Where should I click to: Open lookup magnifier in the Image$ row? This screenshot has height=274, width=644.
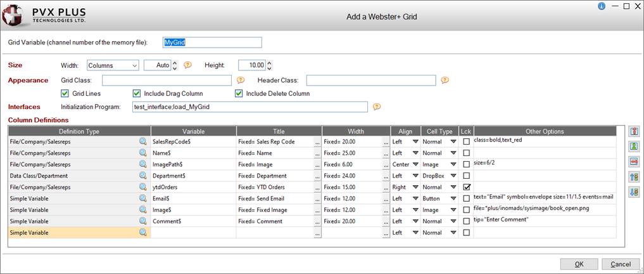pyautogui.click(x=143, y=210)
